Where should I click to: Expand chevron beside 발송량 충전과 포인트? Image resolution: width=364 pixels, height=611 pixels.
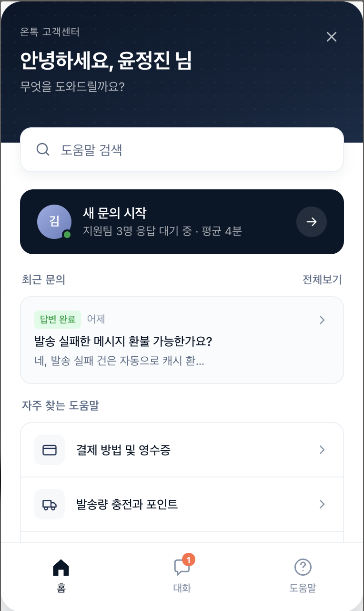(x=322, y=504)
